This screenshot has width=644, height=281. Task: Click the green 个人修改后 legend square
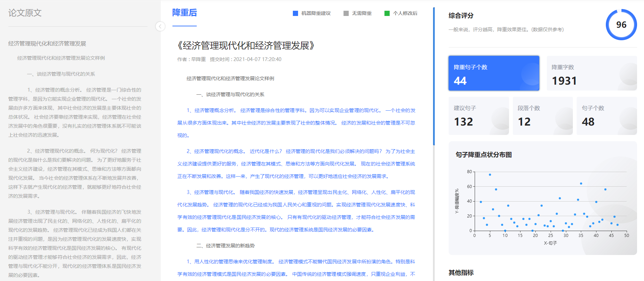(x=387, y=13)
